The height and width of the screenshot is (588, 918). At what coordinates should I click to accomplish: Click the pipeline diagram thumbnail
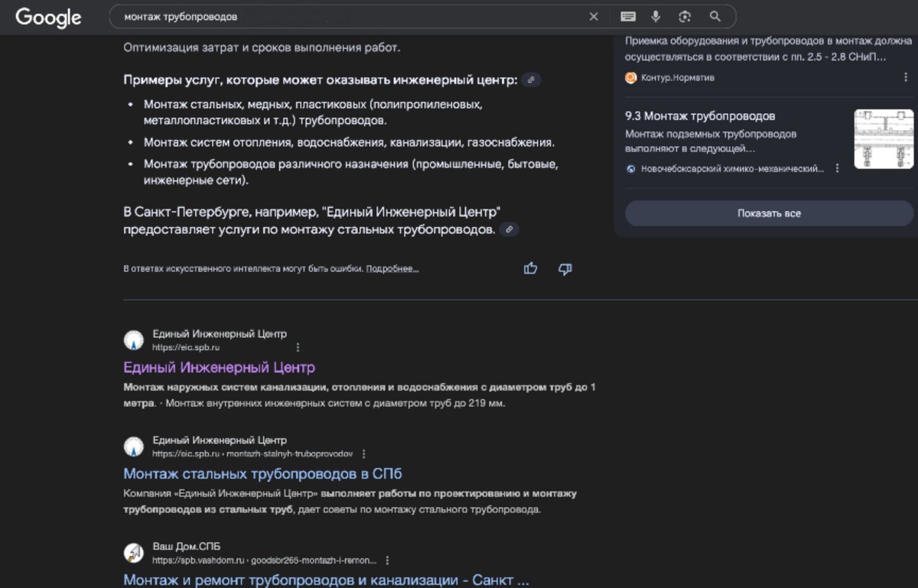coord(884,139)
